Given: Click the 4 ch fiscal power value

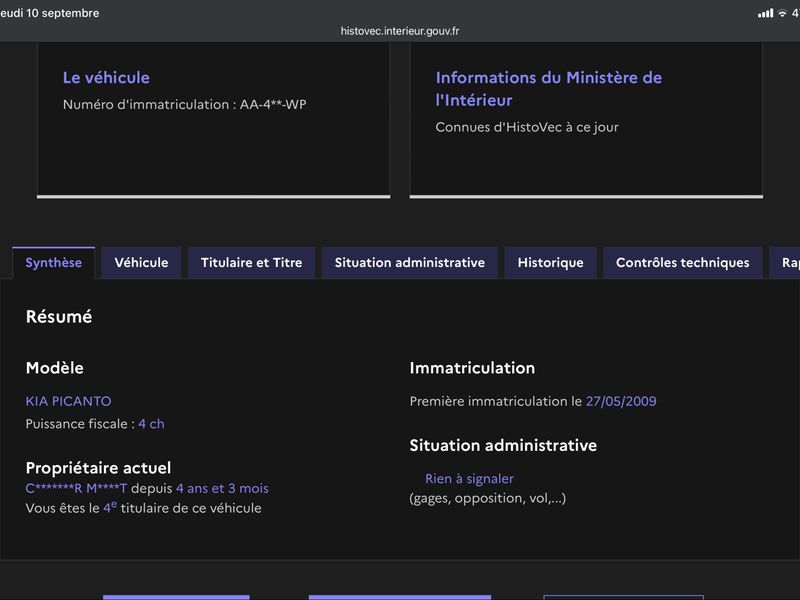Looking at the screenshot, I should pyautogui.click(x=152, y=424).
